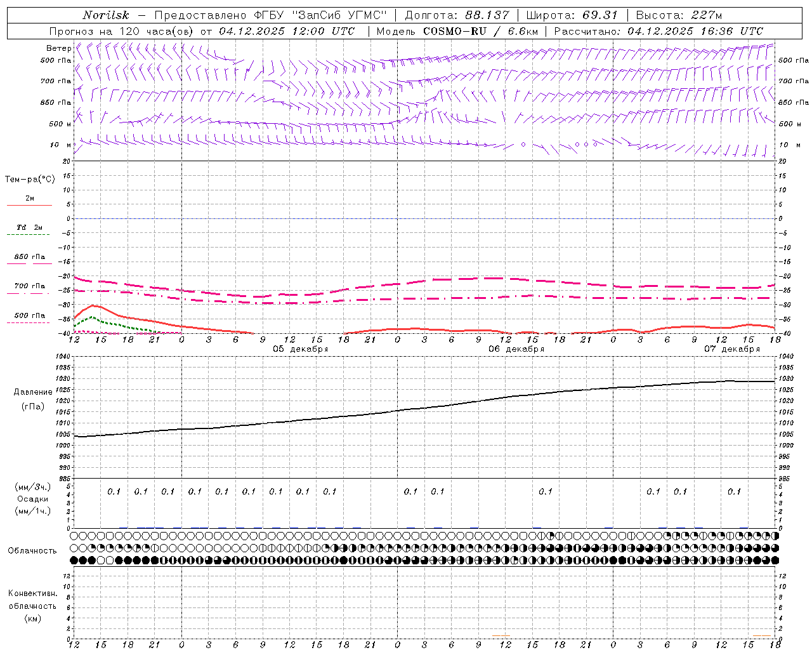
Task: Click the 'Конвективн.' convective cloud label
Action: pos(33,594)
